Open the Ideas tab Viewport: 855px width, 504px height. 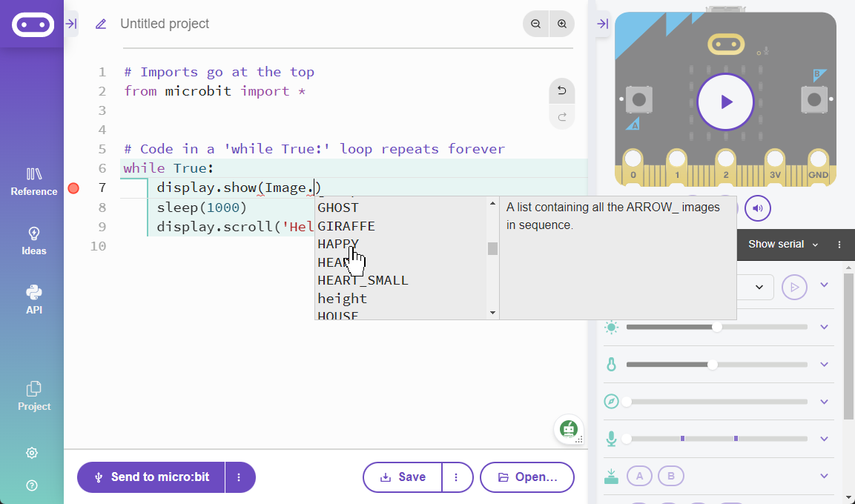34,242
